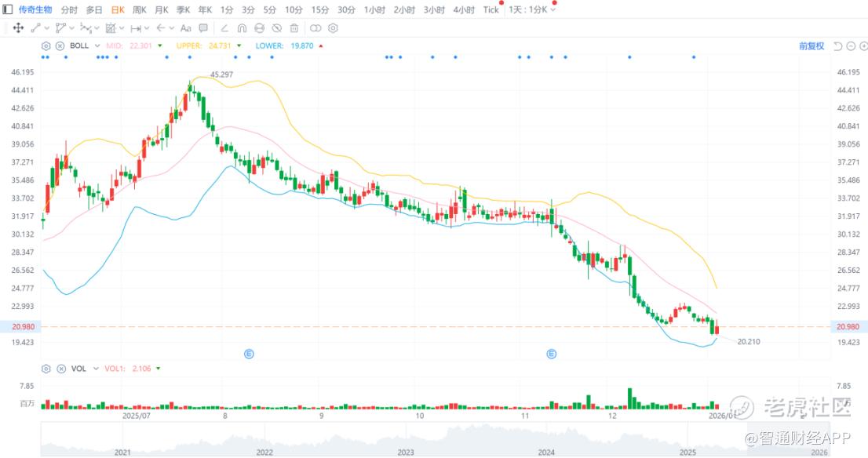Click 45.297 high price label
This screenshot has height=458, width=868.
pyautogui.click(x=221, y=75)
